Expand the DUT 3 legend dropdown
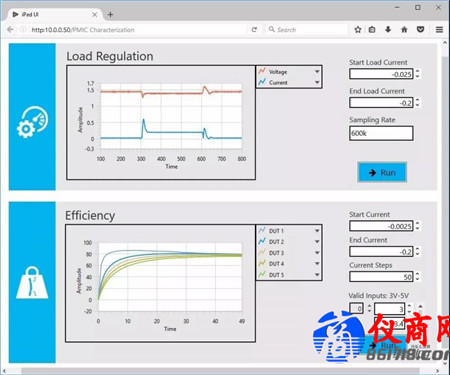This screenshot has height=375, width=450. coord(317,253)
